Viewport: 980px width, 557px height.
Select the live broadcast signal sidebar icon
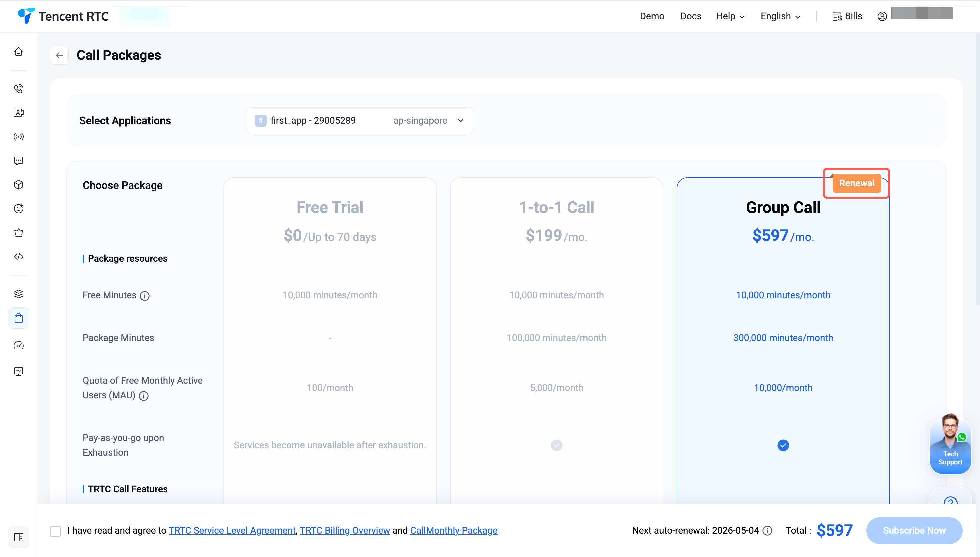click(18, 137)
